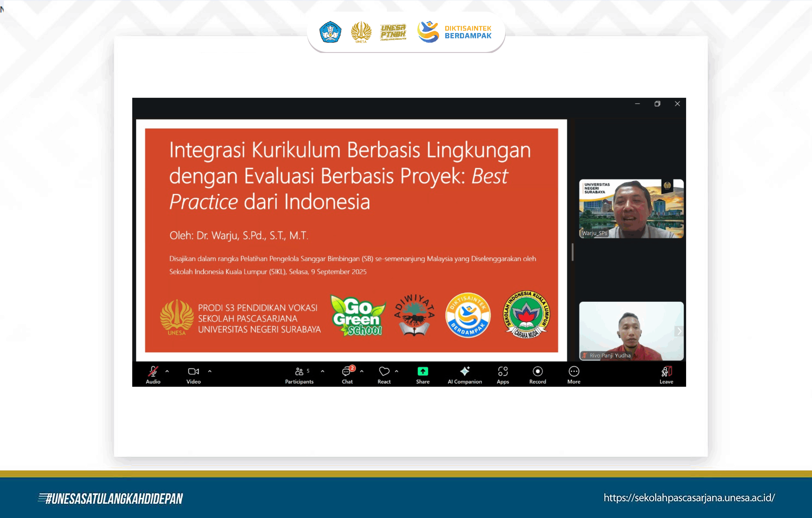Expand audio options arrow next to Audio

[167, 371]
